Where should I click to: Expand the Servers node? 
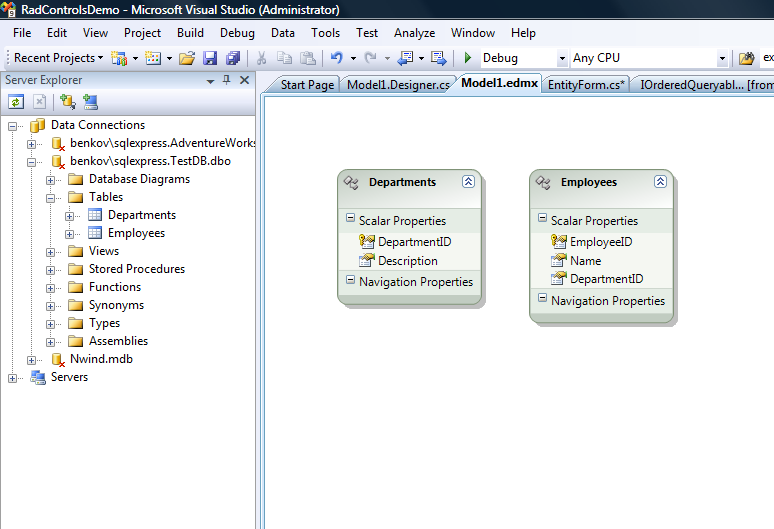point(12,378)
